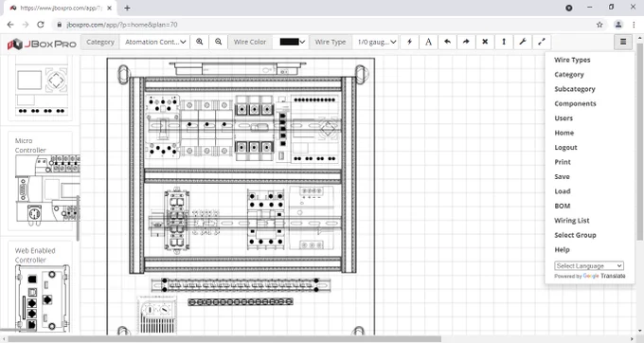
Task: Click the zoom out magnifier icon
Action: [219, 42]
